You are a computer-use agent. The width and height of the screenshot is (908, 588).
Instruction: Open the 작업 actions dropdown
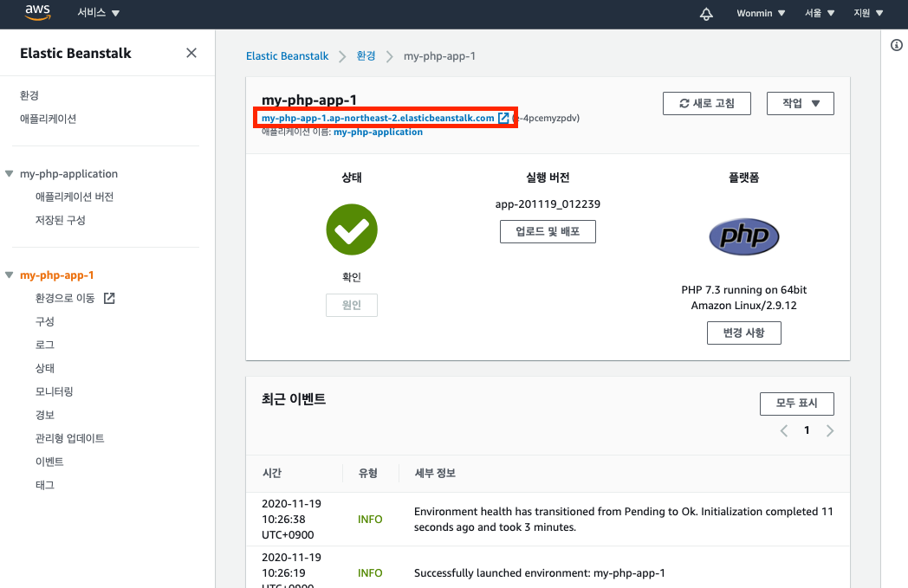coord(801,104)
